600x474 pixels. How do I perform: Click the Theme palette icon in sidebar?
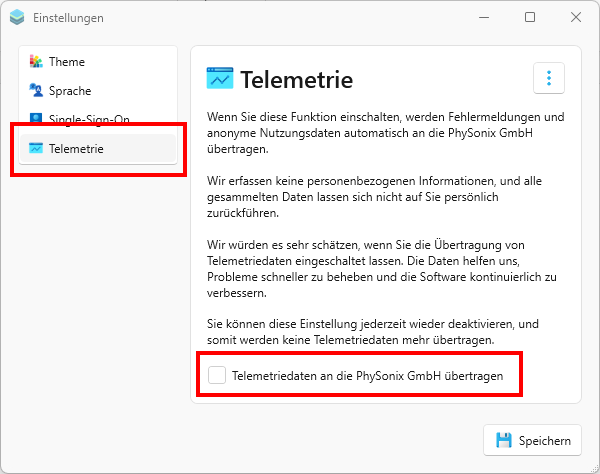coord(36,62)
